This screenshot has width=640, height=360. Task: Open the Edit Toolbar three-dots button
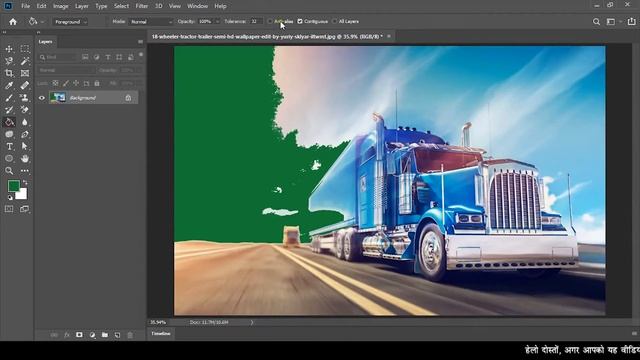pos(25,171)
